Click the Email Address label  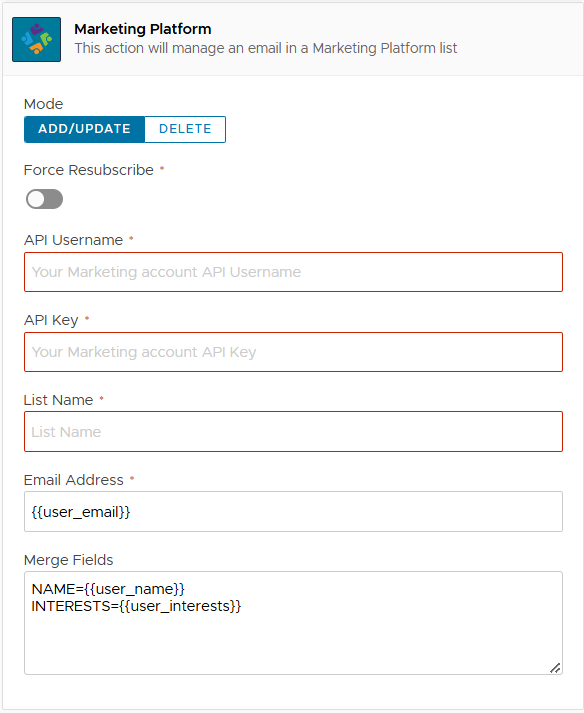(74, 480)
